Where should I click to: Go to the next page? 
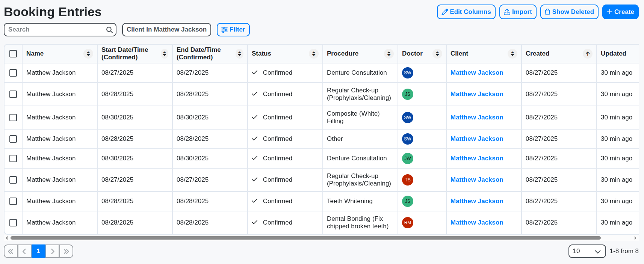click(53, 251)
